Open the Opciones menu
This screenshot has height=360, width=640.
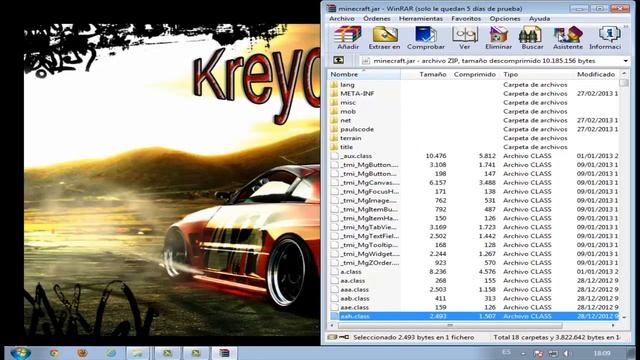tap(505, 19)
